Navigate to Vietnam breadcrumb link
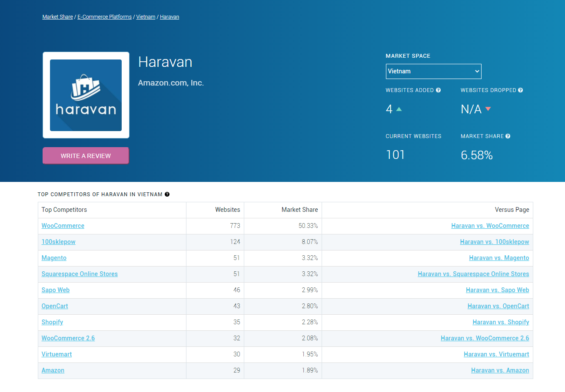This screenshot has width=565, height=392. tap(146, 17)
